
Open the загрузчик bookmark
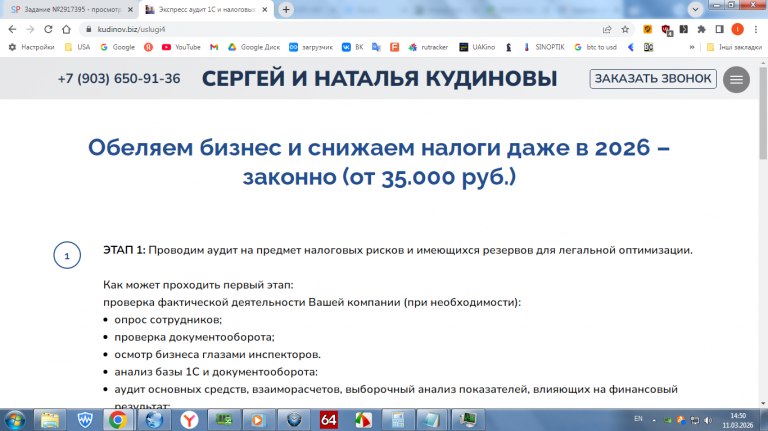click(311, 47)
